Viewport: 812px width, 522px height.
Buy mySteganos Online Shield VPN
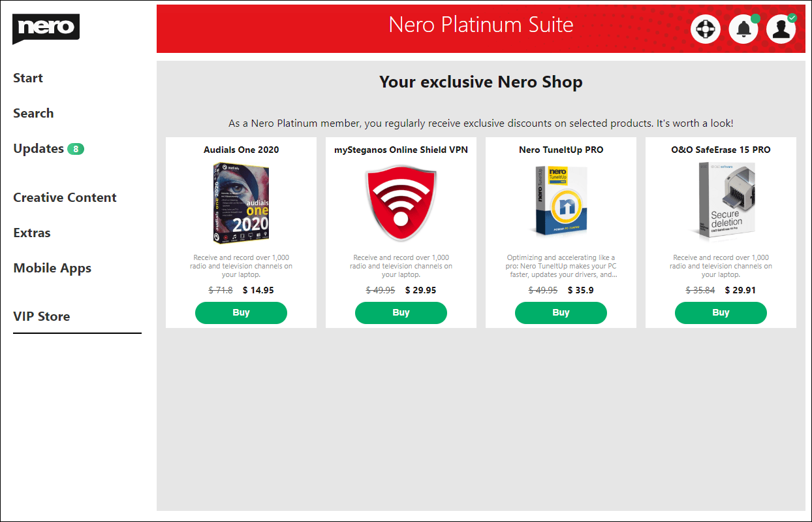tap(401, 313)
